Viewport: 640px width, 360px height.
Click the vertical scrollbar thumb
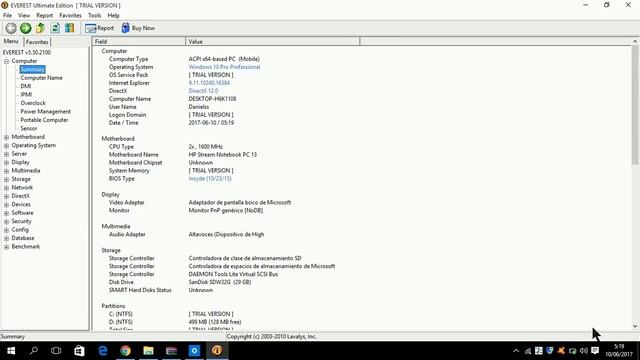click(635, 105)
